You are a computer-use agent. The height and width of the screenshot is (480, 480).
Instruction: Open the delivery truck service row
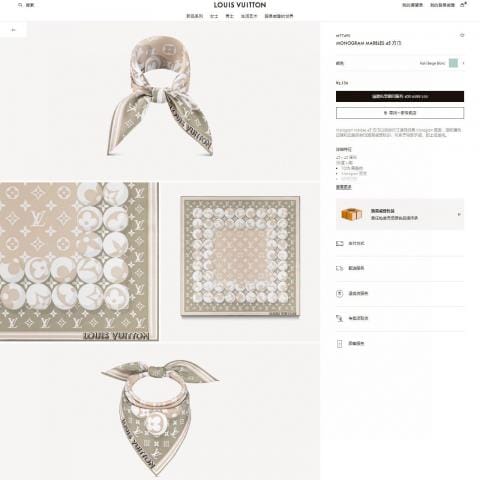(x=400, y=268)
